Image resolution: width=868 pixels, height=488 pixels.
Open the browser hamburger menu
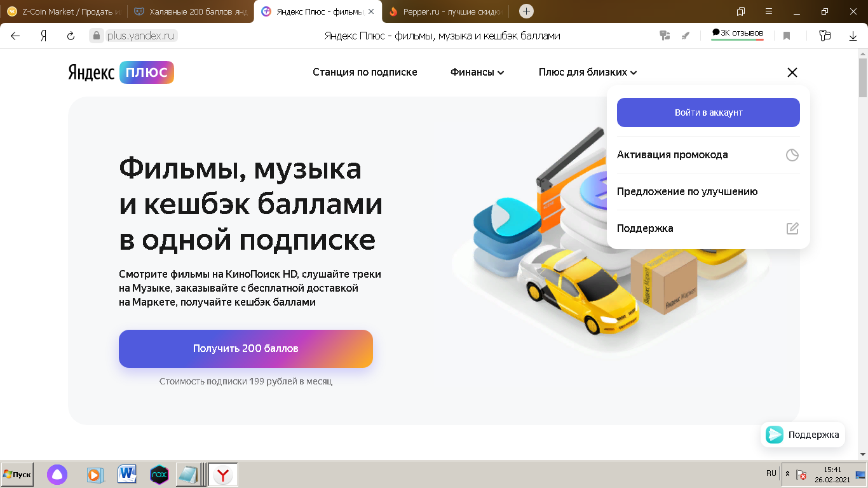[769, 11]
